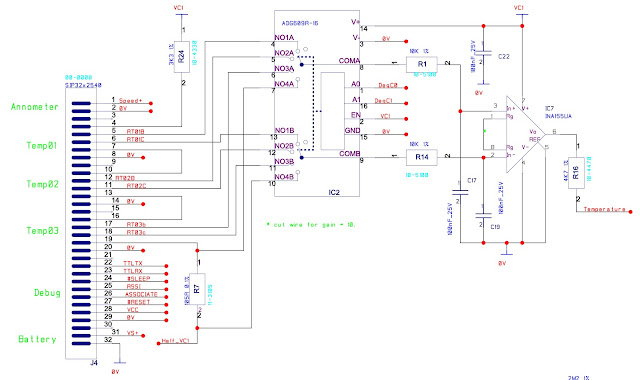Viewport: 640px width, 380px height.
Task: Click the ASSOCIATE net label
Action: tap(141, 294)
